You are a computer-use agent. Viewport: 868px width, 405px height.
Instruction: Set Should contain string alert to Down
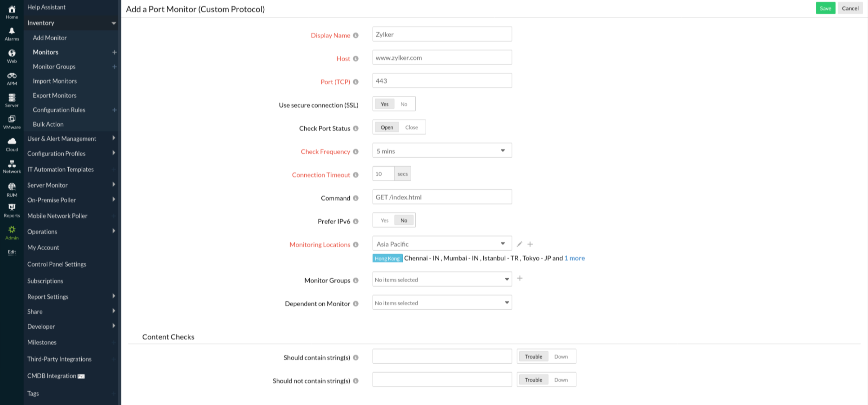coord(561,356)
